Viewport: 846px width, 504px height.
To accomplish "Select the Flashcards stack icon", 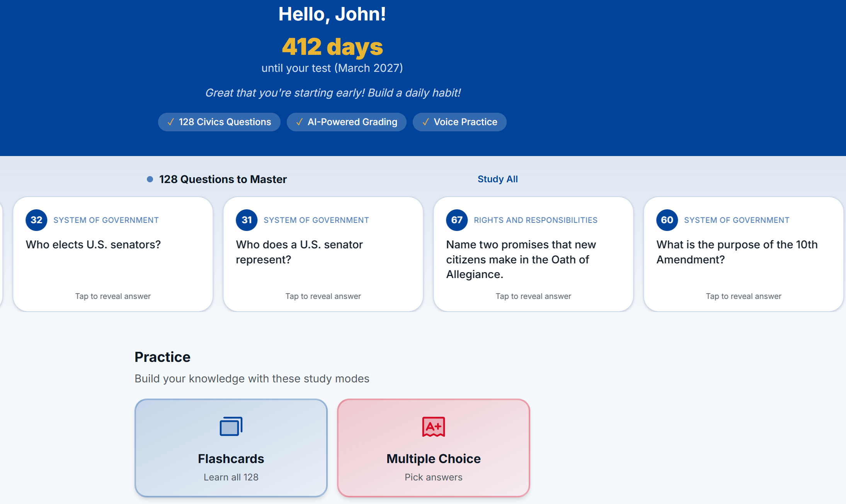I will [x=231, y=426].
